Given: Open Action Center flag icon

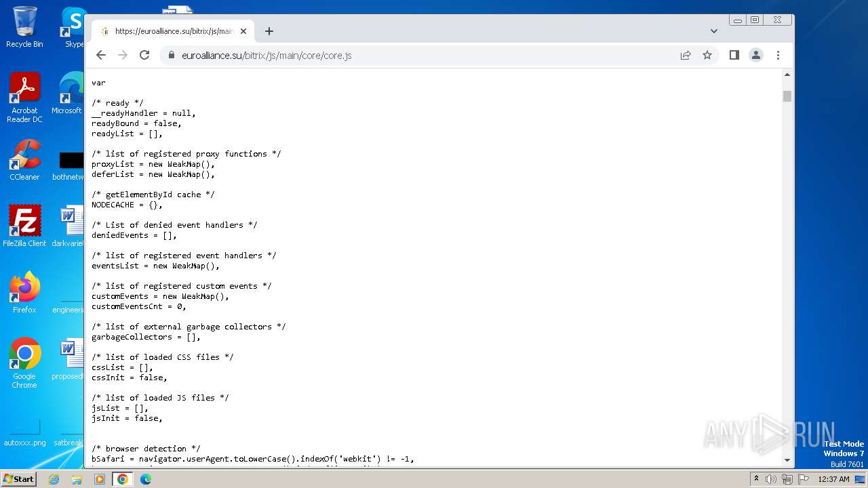Looking at the screenshot, I should coord(802,479).
